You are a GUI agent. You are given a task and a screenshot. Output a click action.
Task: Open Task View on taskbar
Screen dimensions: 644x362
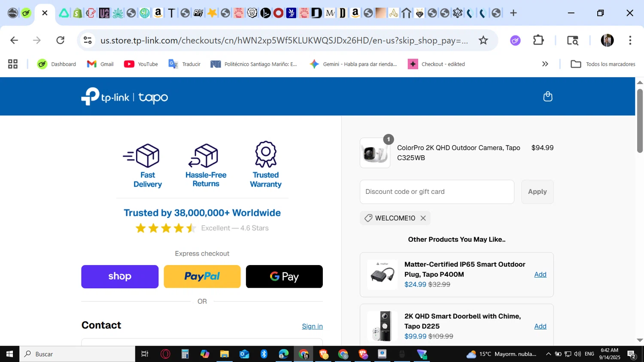[145, 354]
